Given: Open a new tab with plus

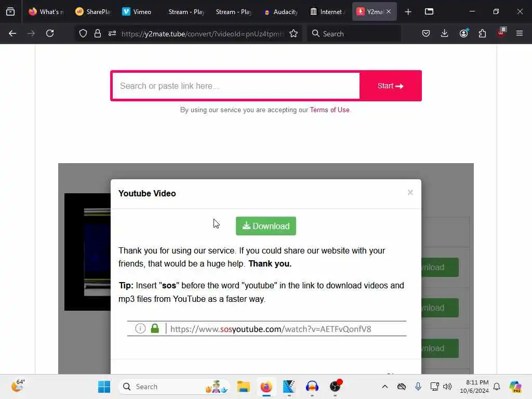Looking at the screenshot, I should [x=408, y=12].
